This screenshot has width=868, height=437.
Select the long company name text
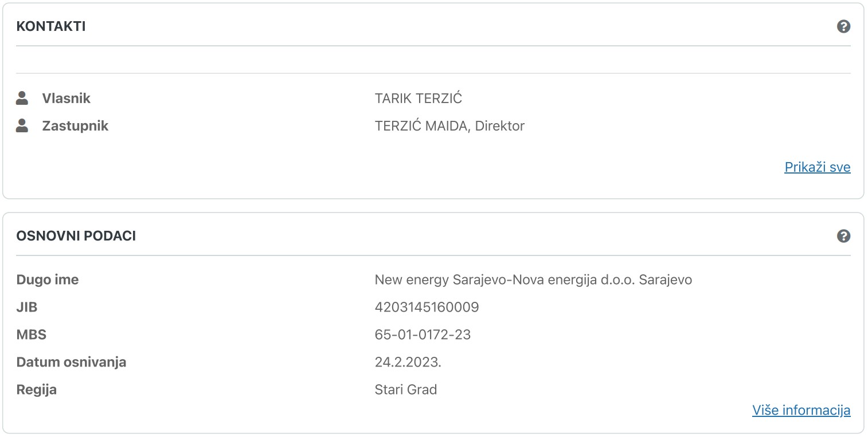point(534,280)
